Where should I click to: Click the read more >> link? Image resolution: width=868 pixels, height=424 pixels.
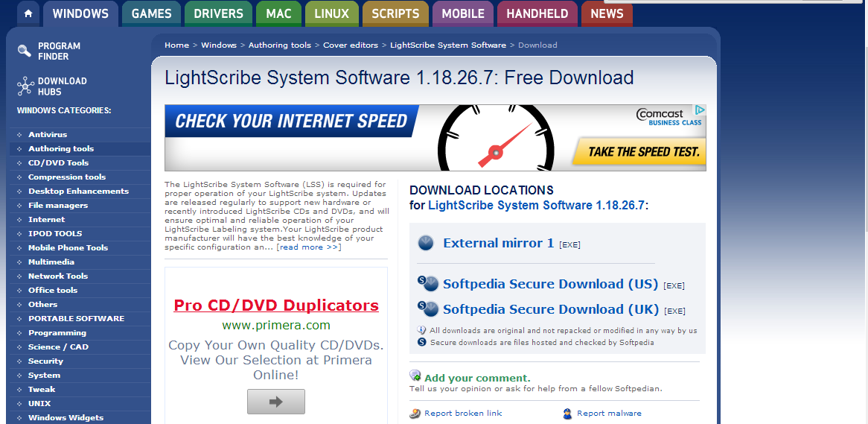point(309,247)
